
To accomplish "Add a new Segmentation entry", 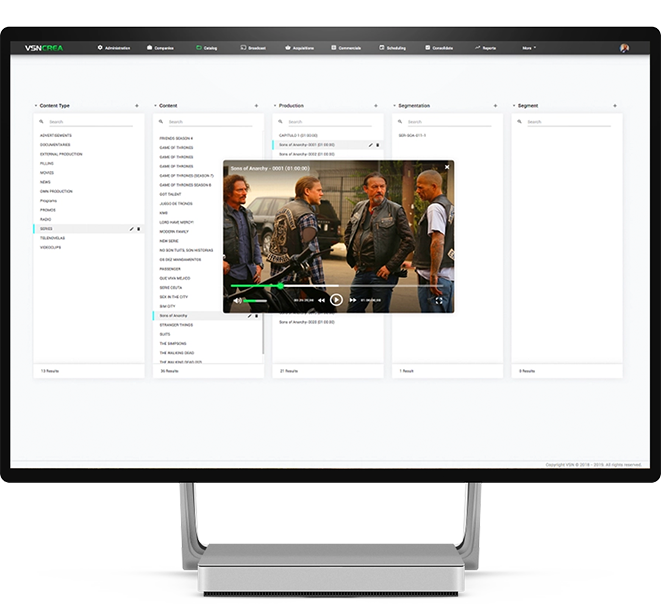I will click(495, 106).
